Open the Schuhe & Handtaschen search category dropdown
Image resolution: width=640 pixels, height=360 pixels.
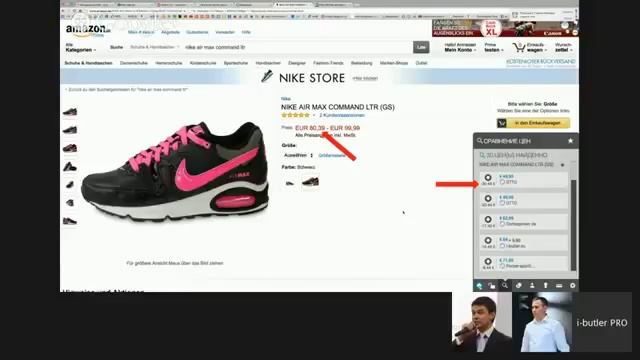coord(154,47)
